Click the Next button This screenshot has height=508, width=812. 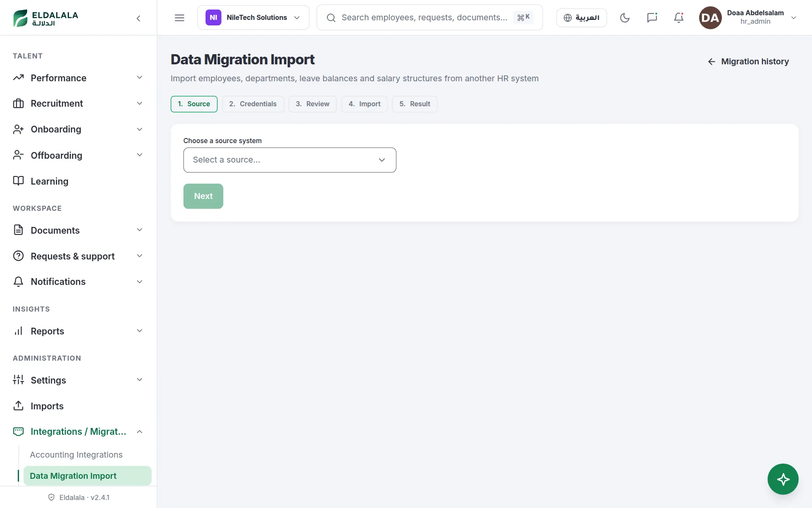[203, 196]
